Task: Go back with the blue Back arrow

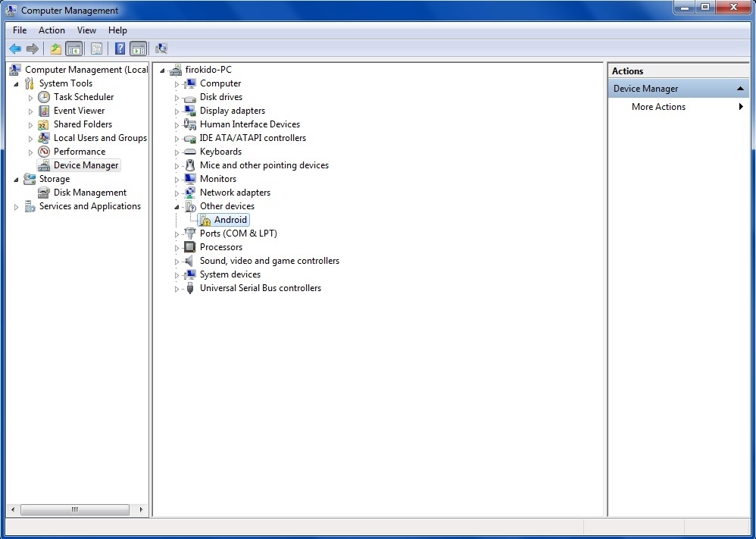Action: tap(15, 49)
